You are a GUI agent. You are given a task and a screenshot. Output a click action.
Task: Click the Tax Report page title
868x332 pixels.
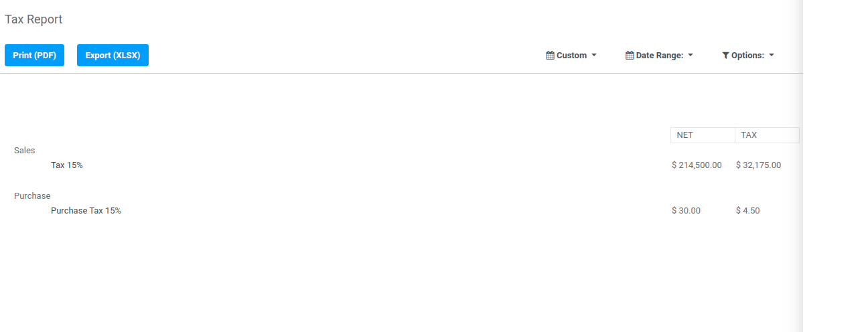[x=33, y=19]
